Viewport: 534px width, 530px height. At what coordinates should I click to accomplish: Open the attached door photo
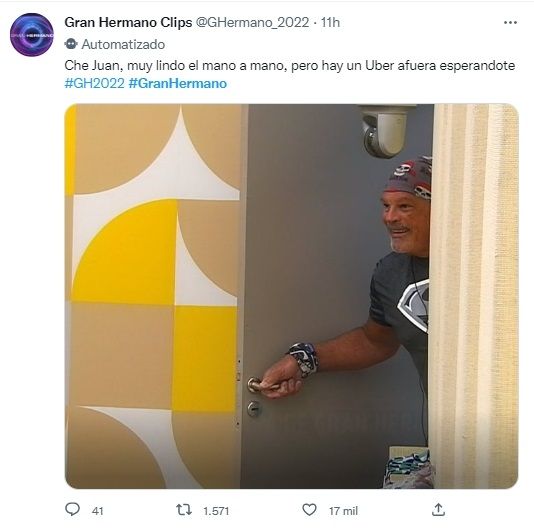pyautogui.click(x=292, y=296)
